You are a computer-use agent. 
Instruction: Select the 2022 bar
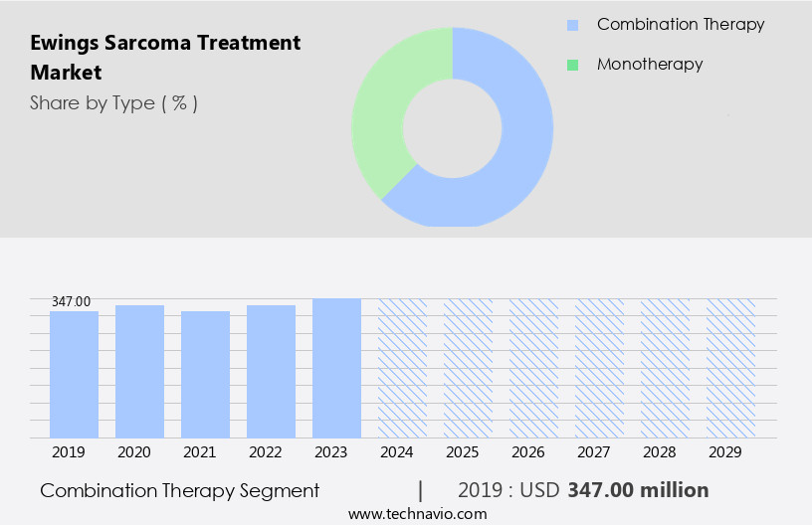[x=272, y=371]
